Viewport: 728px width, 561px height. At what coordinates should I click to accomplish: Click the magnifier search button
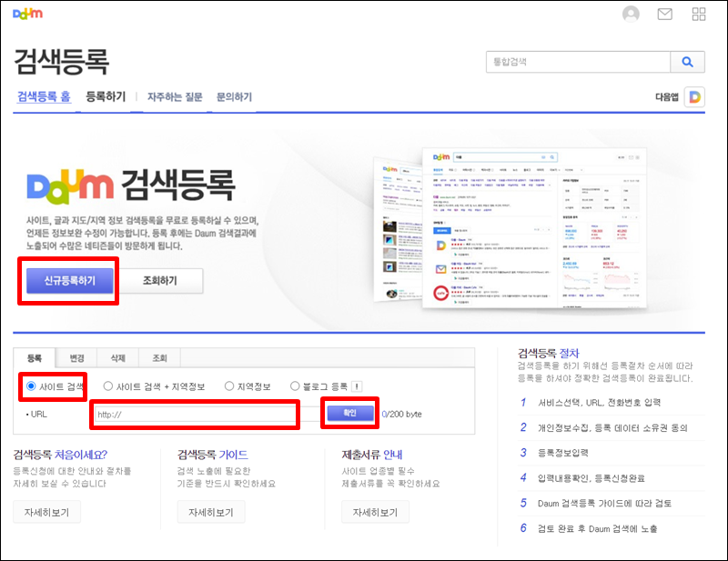[687, 62]
